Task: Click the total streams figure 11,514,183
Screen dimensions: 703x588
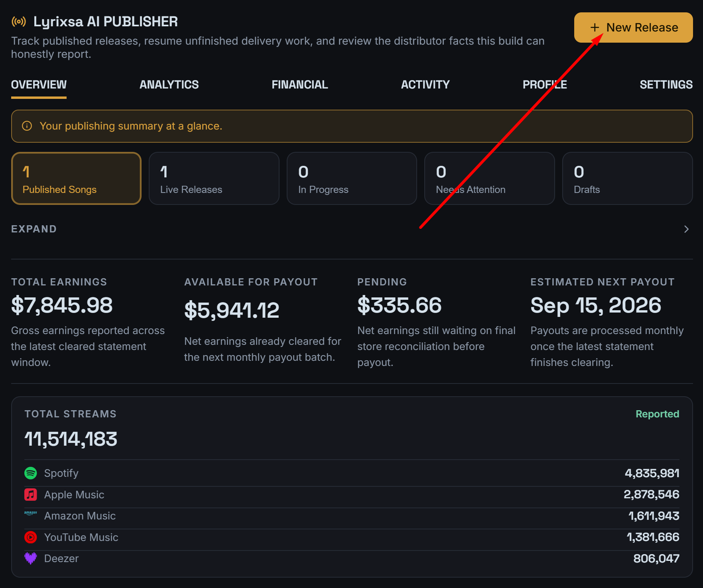Action: pos(71,439)
